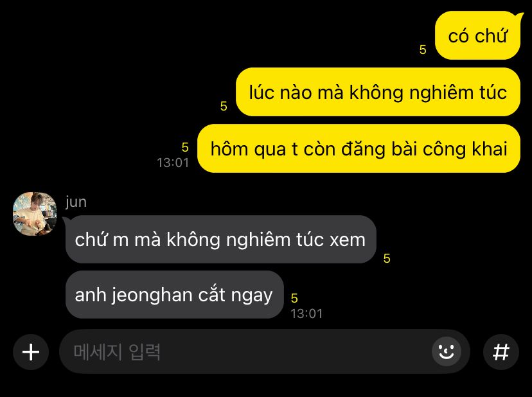The width and height of the screenshot is (532, 397).
Task: Tap the hashtag search icon
Action: pyautogui.click(x=501, y=352)
